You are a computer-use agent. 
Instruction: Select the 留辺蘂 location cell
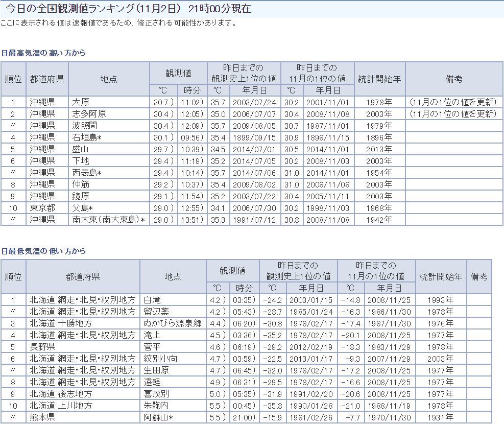tap(173, 312)
